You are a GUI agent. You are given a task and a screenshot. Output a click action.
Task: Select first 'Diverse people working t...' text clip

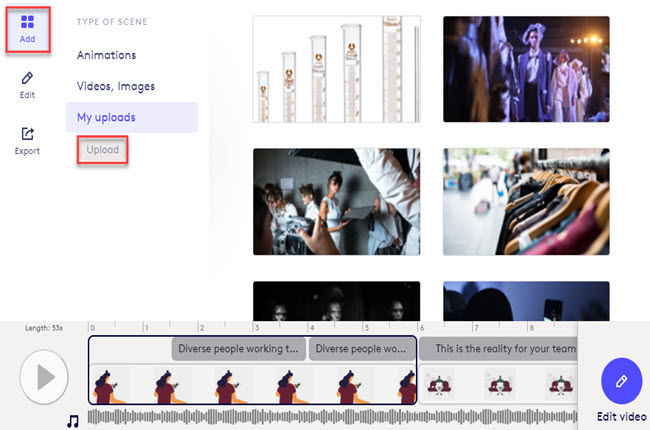point(239,349)
